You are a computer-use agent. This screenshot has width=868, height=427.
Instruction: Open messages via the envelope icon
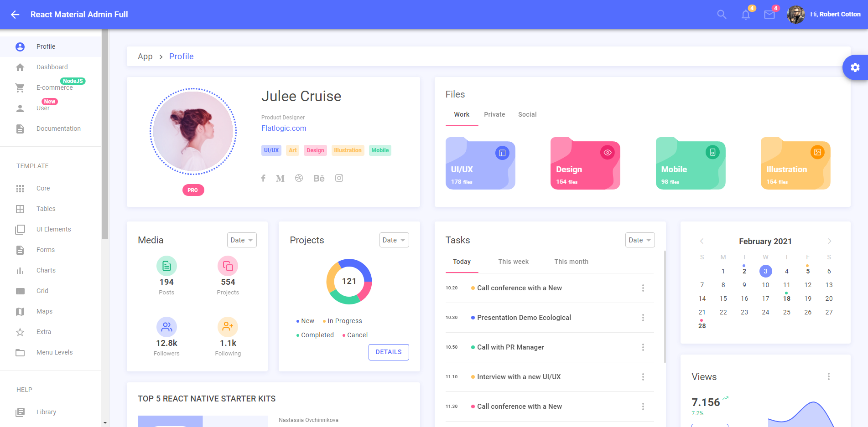tap(769, 15)
